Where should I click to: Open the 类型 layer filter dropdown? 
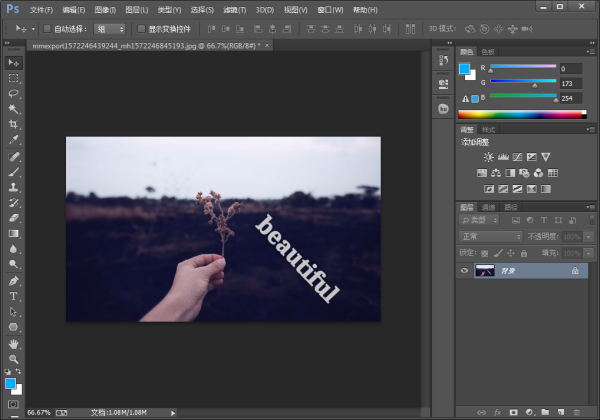479,220
